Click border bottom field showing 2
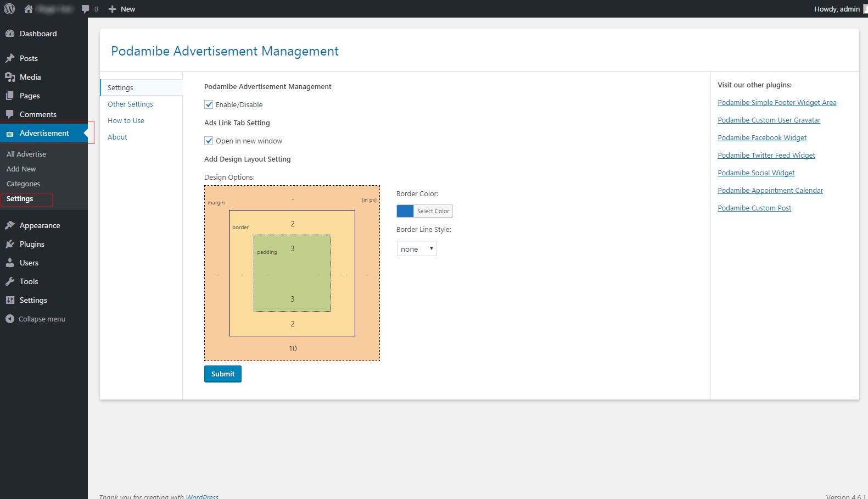 tap(293, 324)
